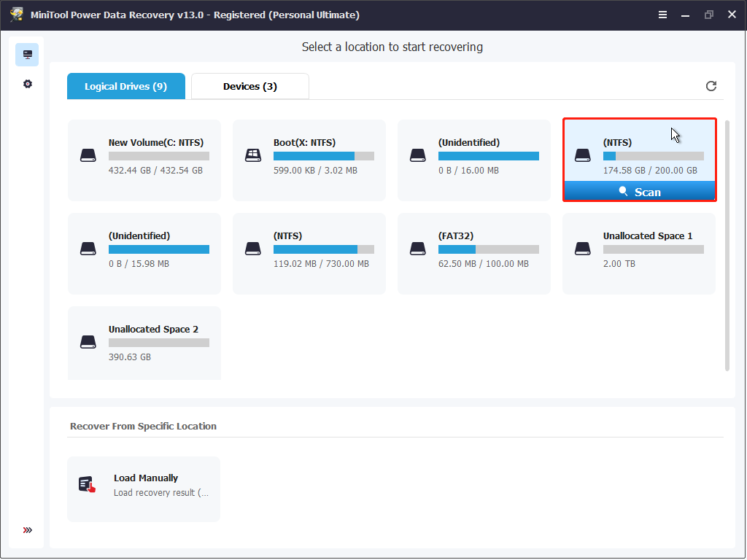Click the 599.00 KB / 3.02 MB size text
The width and height of the screenshot is (747, 560).
click(315, 171)
